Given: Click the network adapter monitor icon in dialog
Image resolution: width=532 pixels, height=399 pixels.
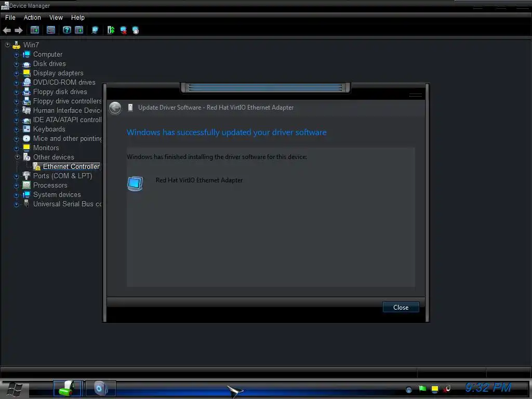Looking at the screenshot, I should (135, 183).
